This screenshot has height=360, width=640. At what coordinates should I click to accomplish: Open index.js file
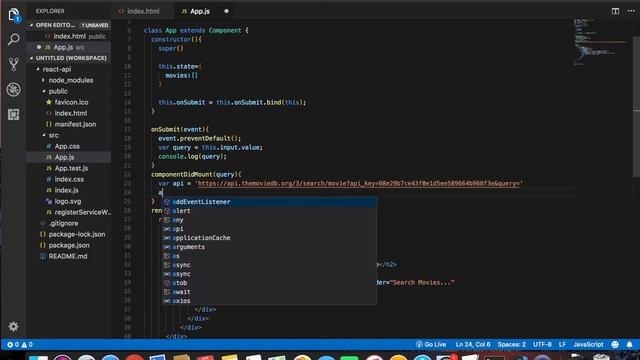[69, 190]
